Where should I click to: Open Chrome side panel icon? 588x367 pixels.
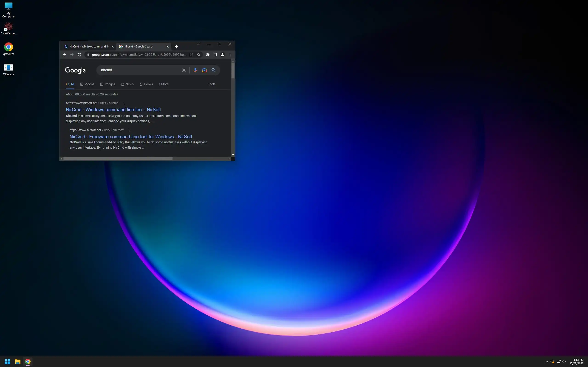[215, 55]
